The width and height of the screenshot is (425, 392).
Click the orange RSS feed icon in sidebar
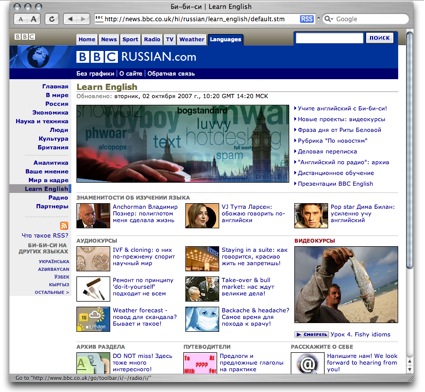(64, 225)
